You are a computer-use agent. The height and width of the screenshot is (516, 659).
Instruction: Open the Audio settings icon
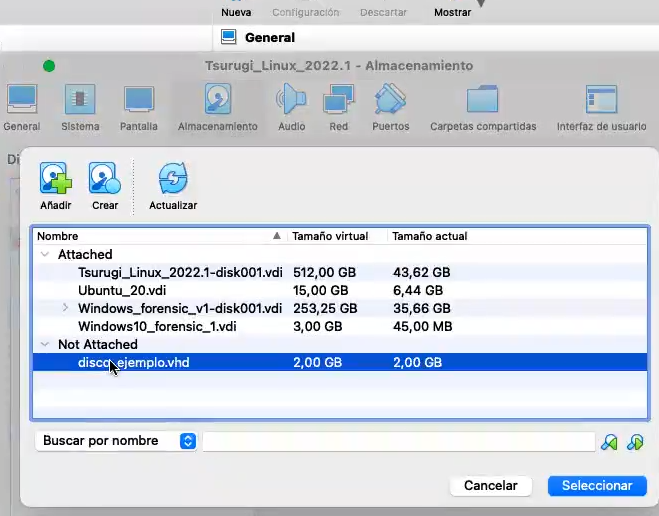pyautogui.click(x=291, y=99)
